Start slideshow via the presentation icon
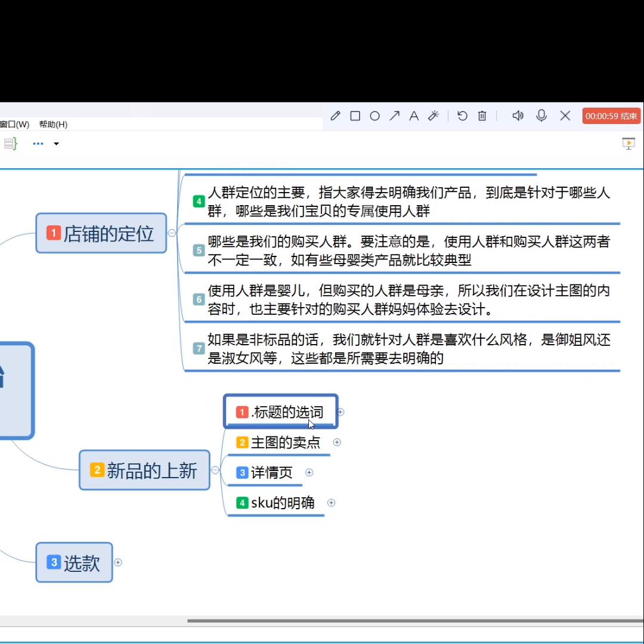The height and width of the screenshot is (644, 644). pyautogui.click(x=628, y=143)
